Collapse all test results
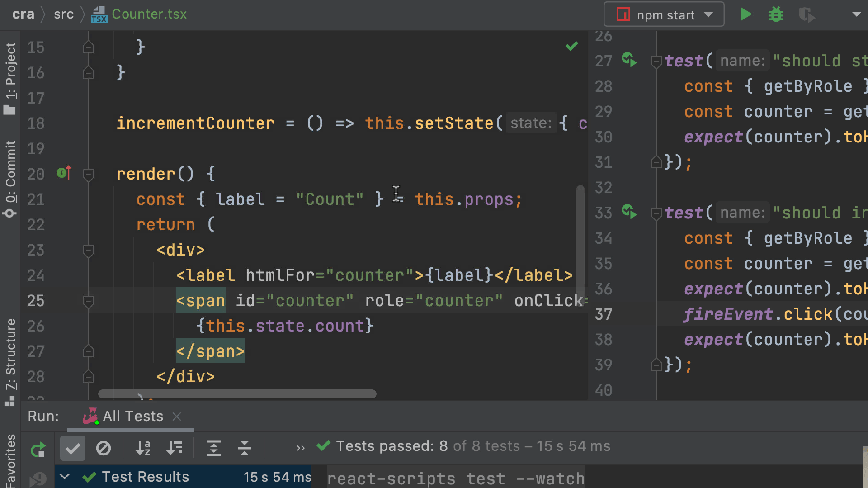 coord(244,448)
